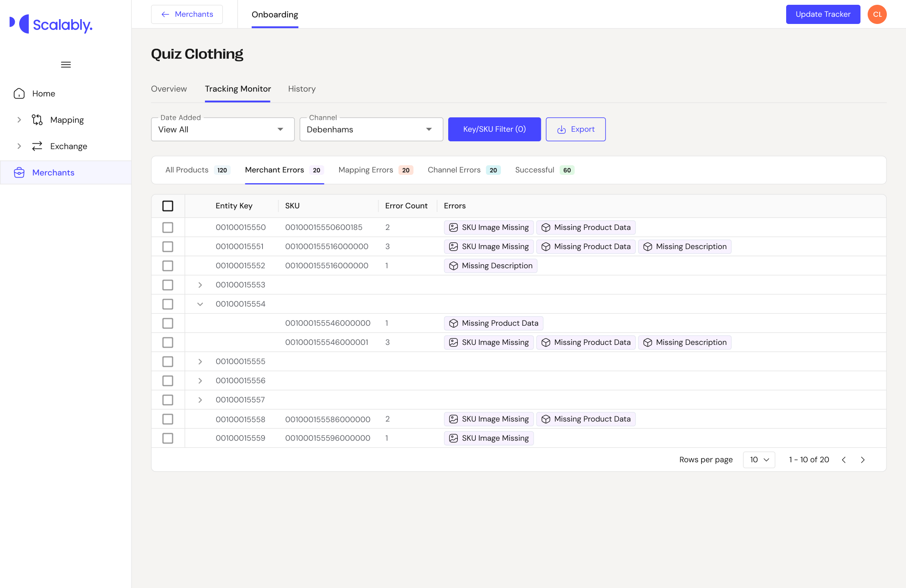The height and width of the screenshot is (588, 906).
Task: Toggle the select-all checkbox in table header
Action: (x=168, y=206)
